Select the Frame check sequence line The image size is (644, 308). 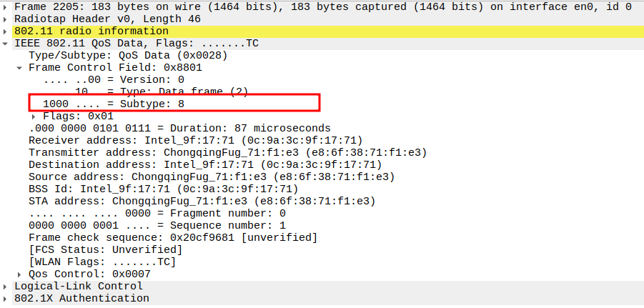pyautogui.click(x=172, y=237)
